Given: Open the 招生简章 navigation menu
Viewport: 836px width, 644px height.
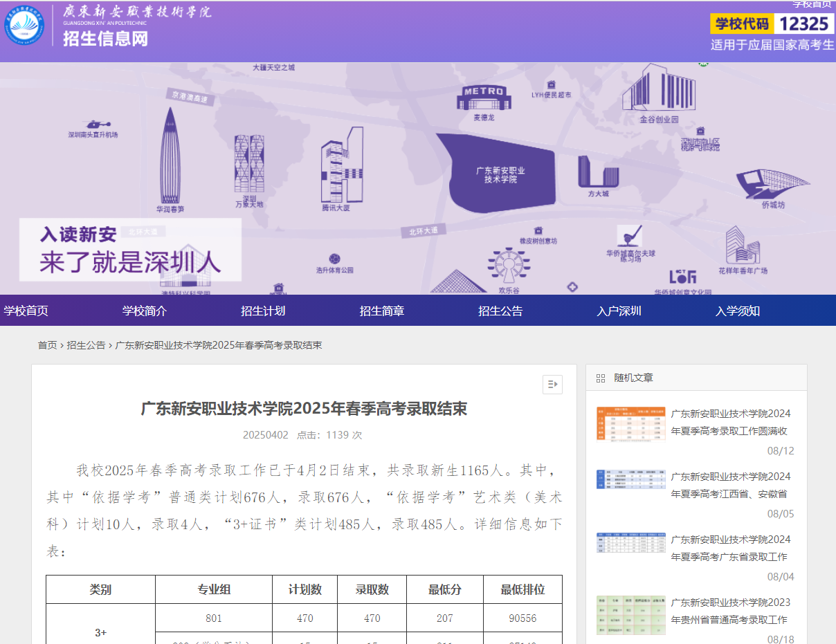Looking at the screenshot, I should pyautogui.click(x=383, y=310).
